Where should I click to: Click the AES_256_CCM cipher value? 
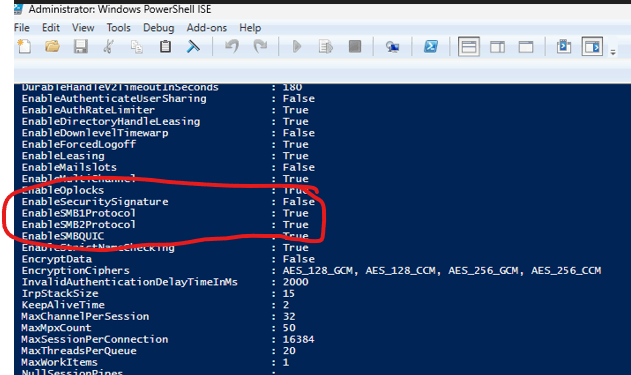pos(566,270)
